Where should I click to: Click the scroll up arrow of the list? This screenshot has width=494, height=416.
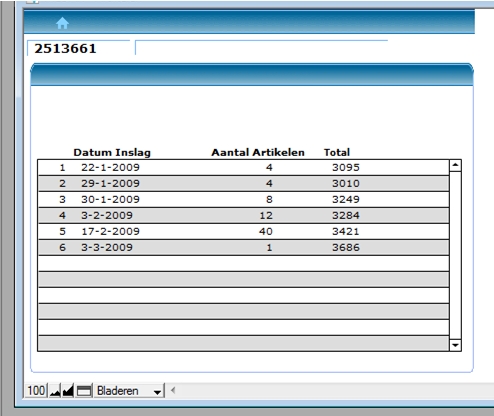tap(455, 165)
